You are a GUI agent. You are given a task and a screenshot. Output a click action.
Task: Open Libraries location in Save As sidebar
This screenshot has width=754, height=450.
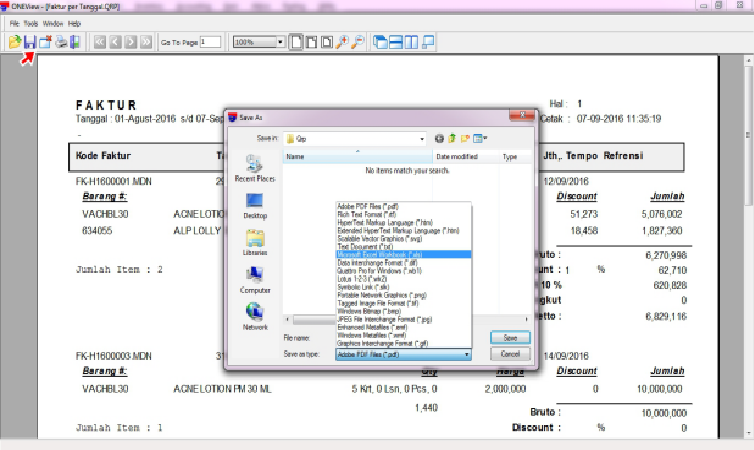pos(254,241)
